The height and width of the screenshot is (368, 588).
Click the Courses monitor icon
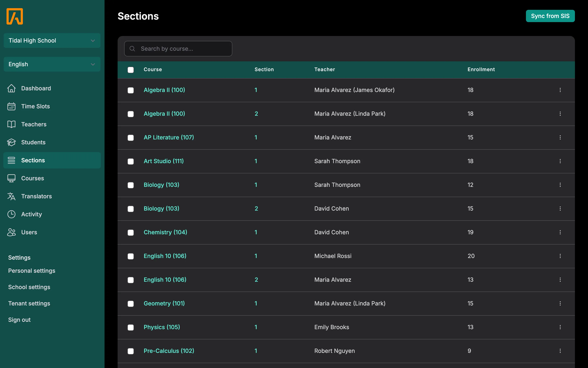tap(11, 178)
